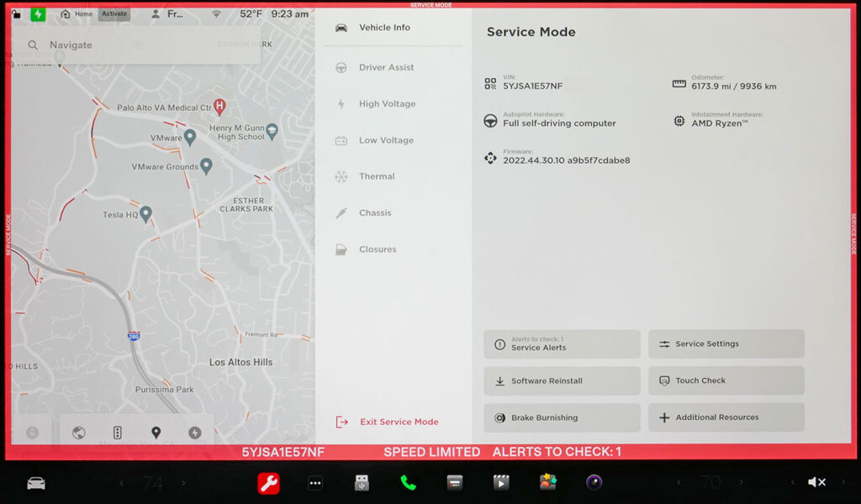The image size is (861, 504).
Task: Tap the firmware version text
Action: tap(566, 160)
